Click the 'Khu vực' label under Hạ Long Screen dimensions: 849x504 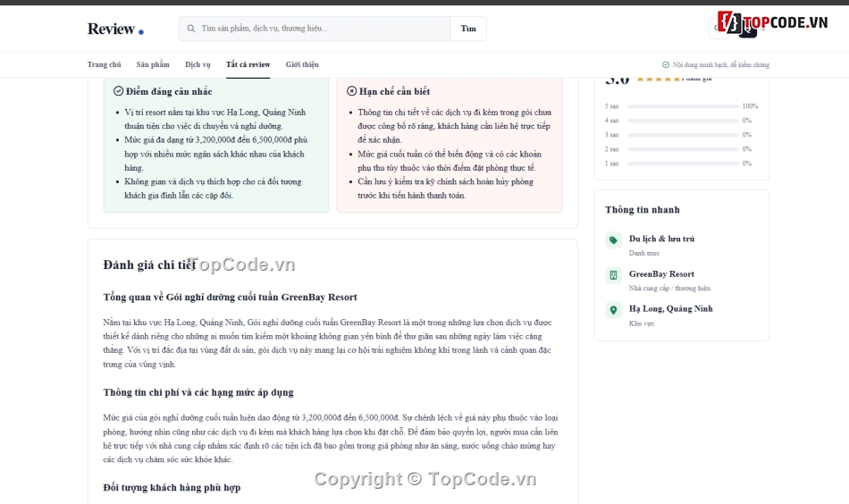click(x=642, y=323)
